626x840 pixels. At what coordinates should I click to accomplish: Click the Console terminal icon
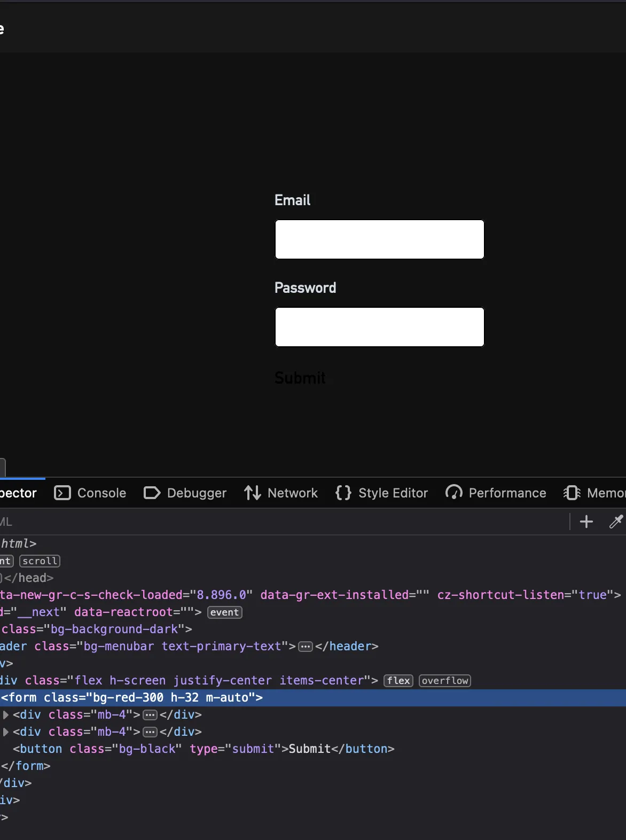(x=62, y=493)
